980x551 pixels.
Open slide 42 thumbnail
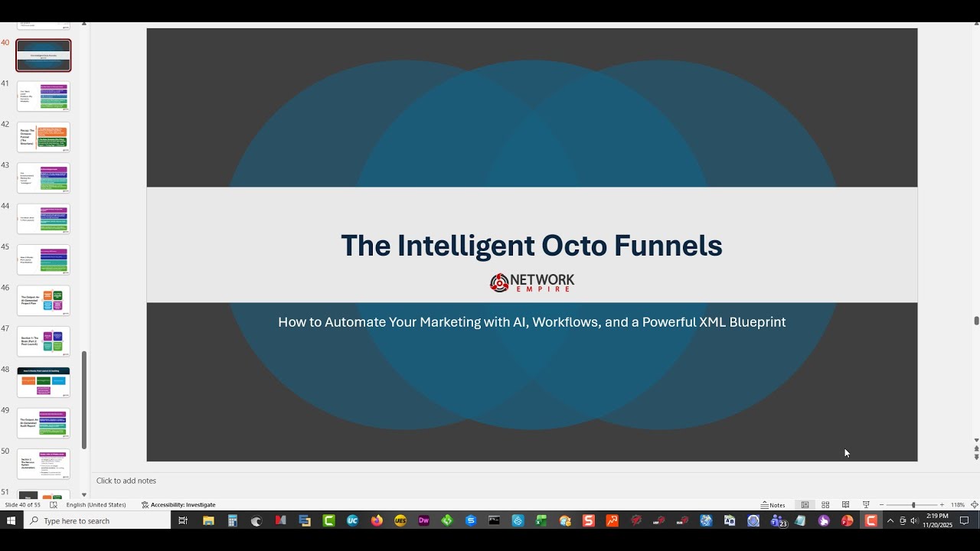click(44, 137)
